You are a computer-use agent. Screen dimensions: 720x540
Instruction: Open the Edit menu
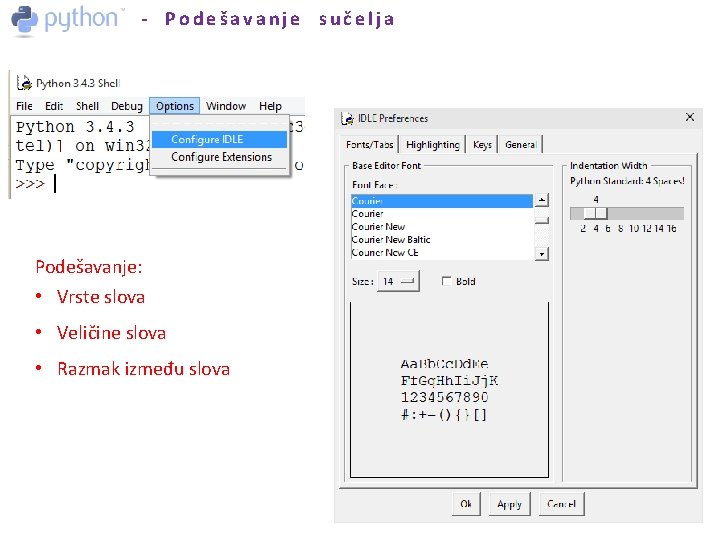[x=54, y=106]
